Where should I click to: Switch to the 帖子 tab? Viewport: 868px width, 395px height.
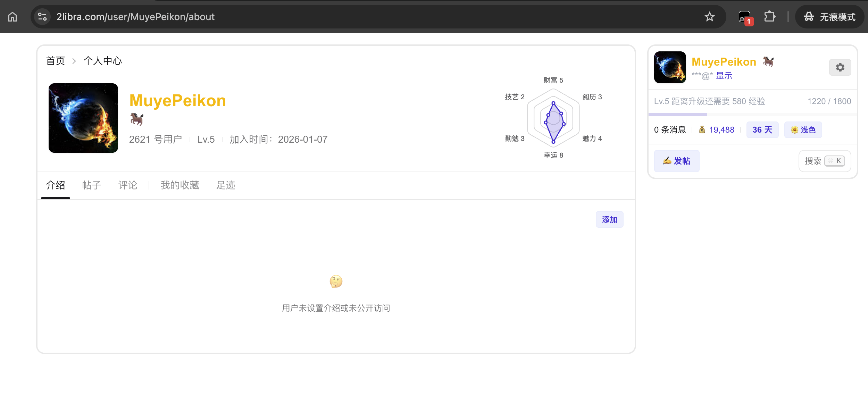(92, 185)
